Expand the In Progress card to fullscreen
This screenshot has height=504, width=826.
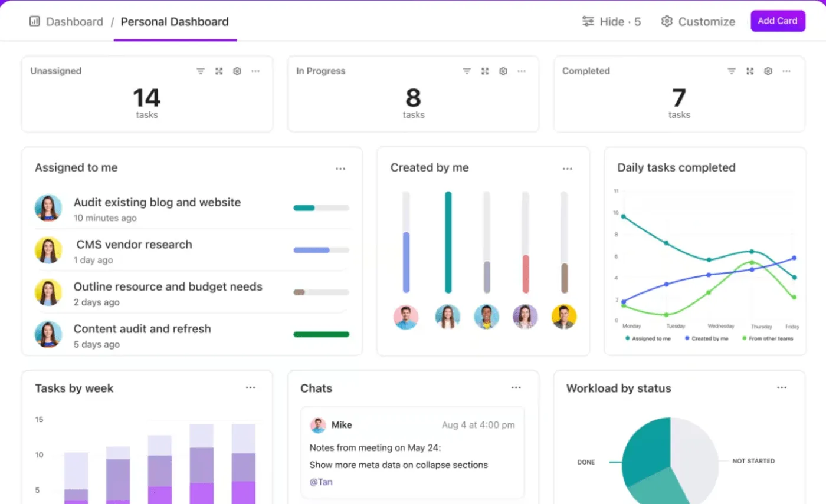click(x=484, y=71)
